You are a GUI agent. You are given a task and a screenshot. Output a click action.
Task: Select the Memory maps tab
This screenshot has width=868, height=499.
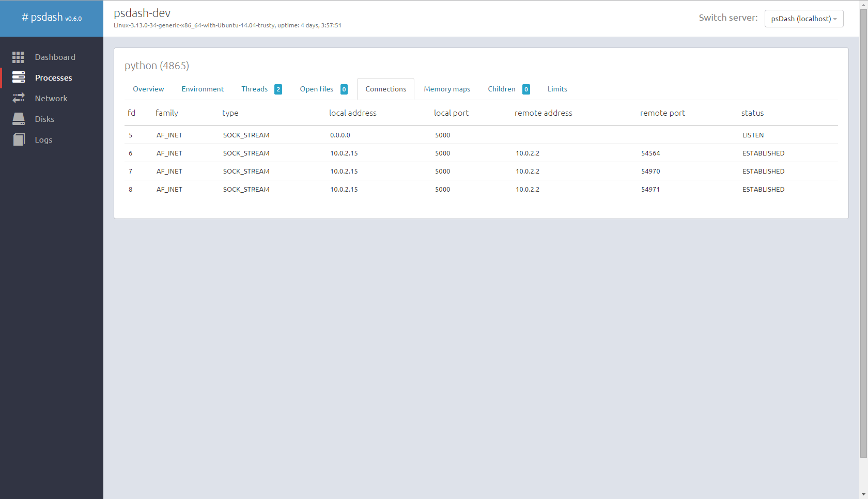[x=447, y=89]
